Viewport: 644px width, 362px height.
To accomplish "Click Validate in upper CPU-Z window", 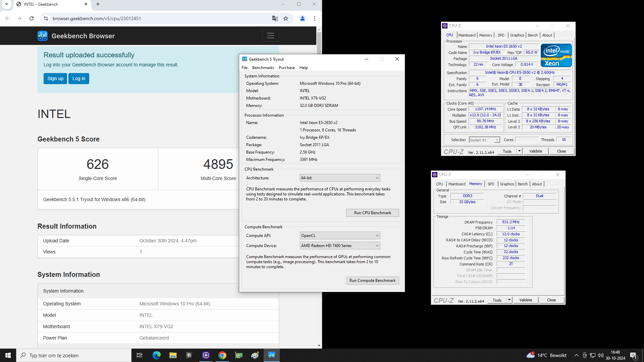I will click(536, 151).
